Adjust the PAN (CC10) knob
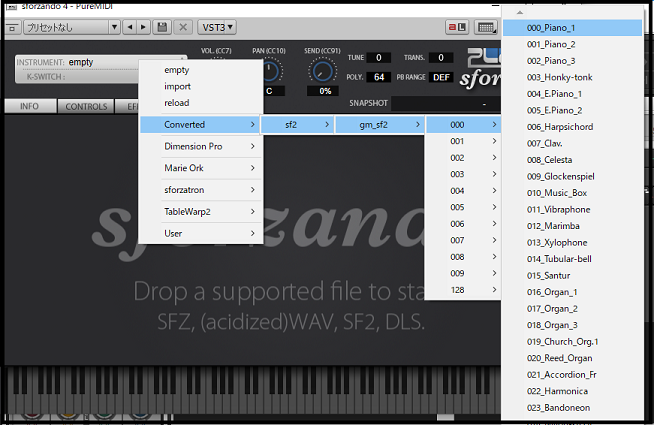Image resolution: width=654 pixels, height=425 pixels. tap(271, 71)
